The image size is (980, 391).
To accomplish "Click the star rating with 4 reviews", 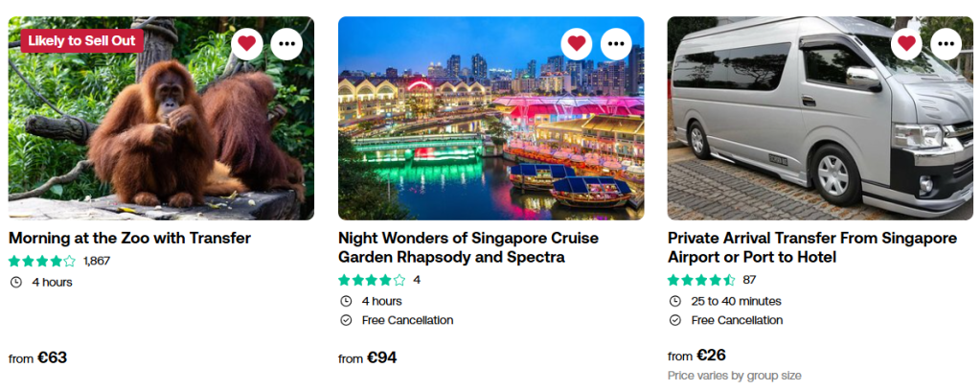I will 372,280.
